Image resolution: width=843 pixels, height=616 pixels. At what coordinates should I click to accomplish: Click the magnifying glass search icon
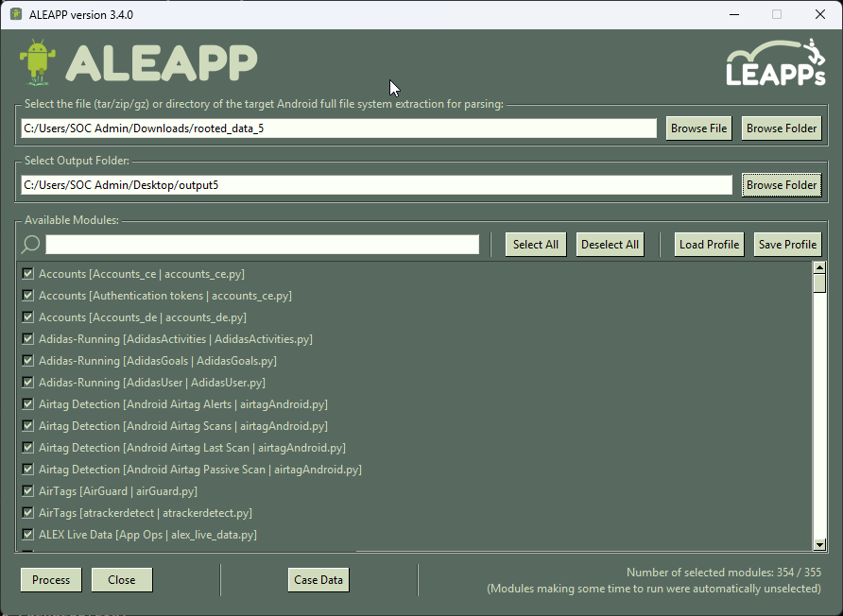(29, 244)
